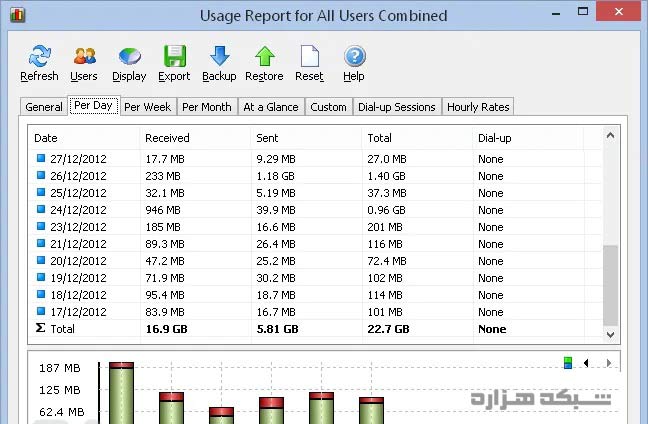648x424 pixels.
Task: Select the 26/12/2012 date cell
Action: click(x=79, y=176)
